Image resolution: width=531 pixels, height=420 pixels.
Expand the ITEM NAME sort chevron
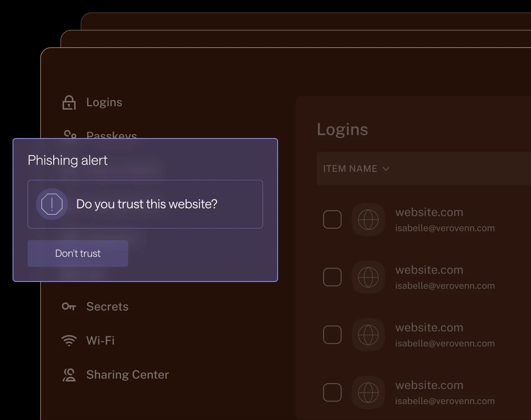coord(386,169)
